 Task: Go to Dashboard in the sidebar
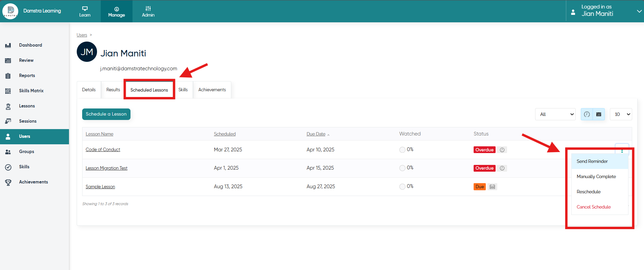[x=34, y=45]
